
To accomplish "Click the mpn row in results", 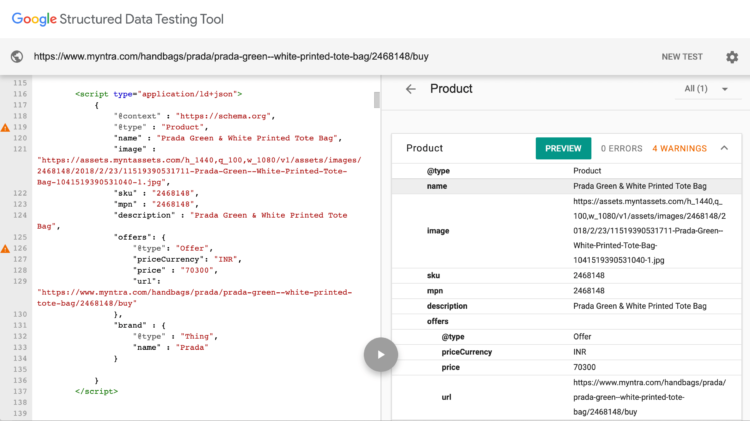I will pos(567,291).
